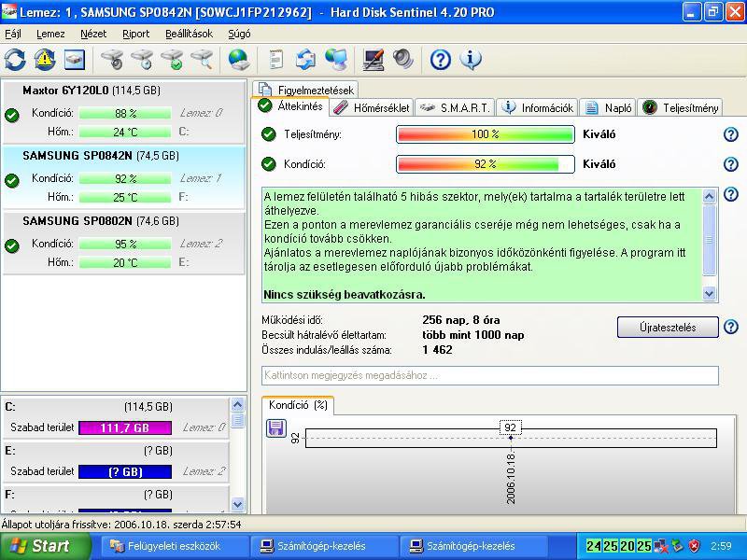The image size is (747, 560).
Task: Click help icon next to Kondíció bar
Action: click(x=731, y=164)
